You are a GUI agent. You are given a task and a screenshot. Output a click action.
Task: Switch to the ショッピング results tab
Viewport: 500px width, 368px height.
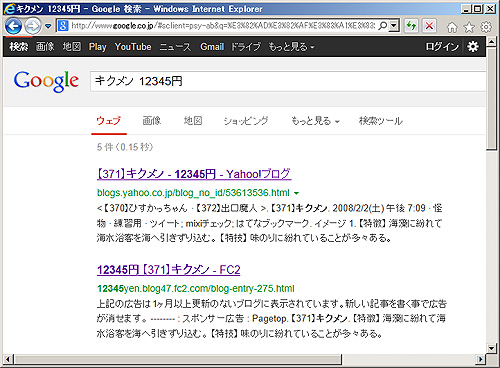coord(246,121)
